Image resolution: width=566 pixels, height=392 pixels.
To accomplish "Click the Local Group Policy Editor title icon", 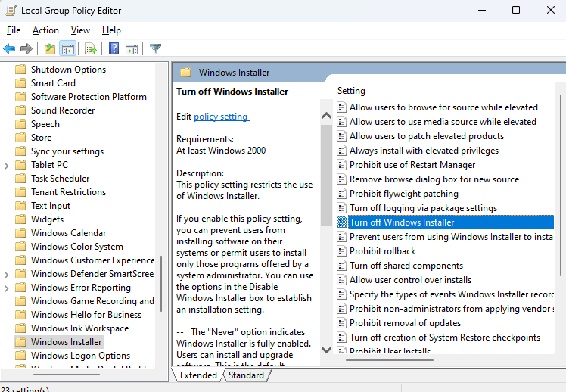I will pyautogui.click(x=11, y=10).
